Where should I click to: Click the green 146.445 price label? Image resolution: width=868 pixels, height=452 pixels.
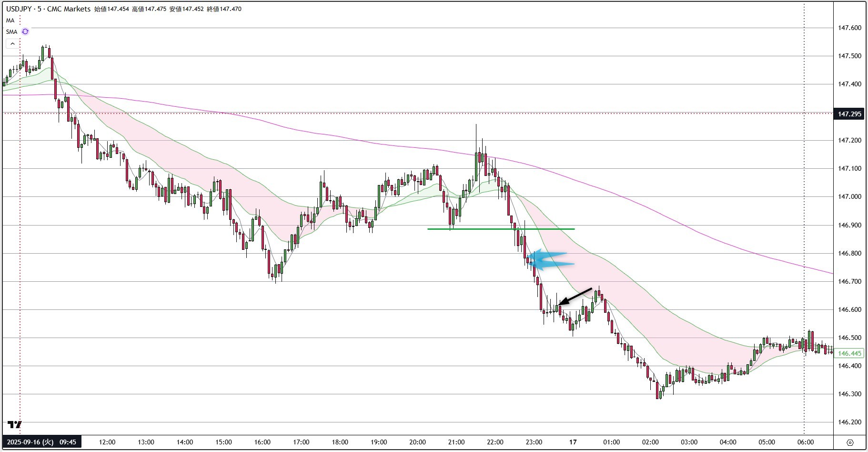[849, 353]
